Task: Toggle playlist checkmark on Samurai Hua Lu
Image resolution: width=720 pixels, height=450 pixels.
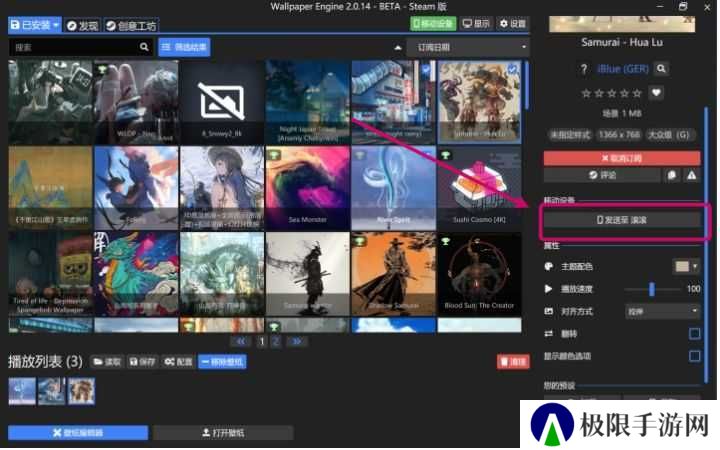Action: tap(512, 69)
